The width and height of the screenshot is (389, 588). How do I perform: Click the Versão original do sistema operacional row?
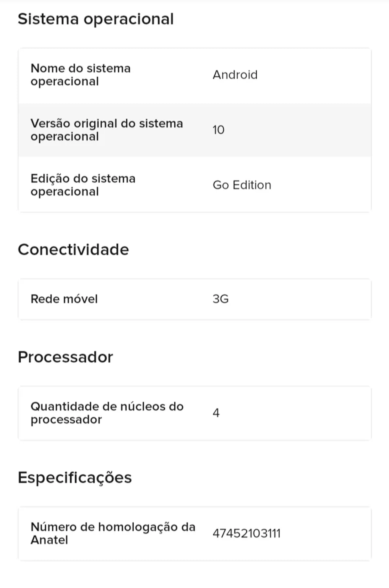coord(195,130)
